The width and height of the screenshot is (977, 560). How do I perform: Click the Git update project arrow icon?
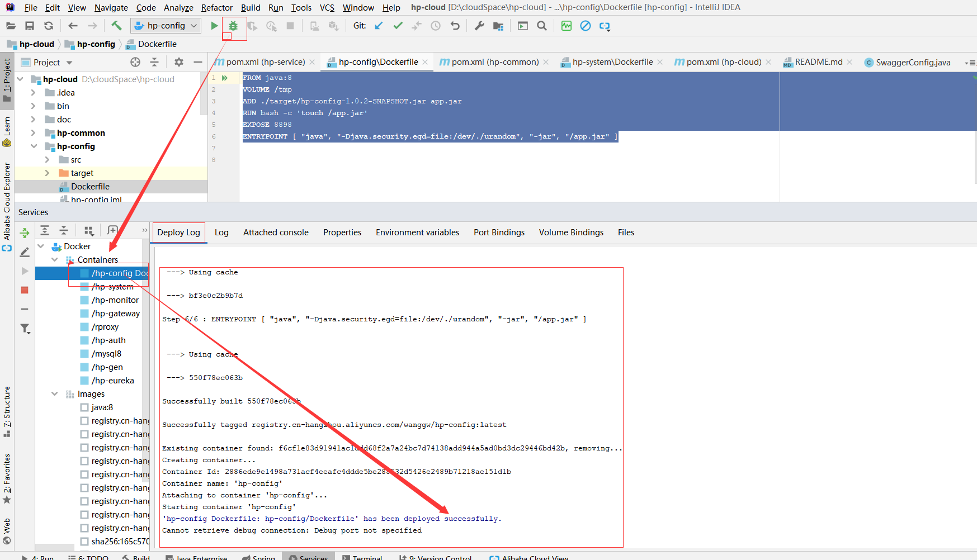(x=379, y=26)
